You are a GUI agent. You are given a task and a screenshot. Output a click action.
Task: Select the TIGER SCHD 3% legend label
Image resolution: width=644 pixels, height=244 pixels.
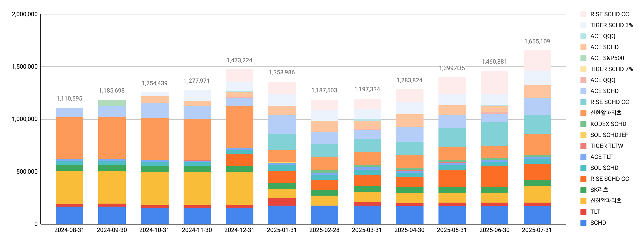pos(612,25)
